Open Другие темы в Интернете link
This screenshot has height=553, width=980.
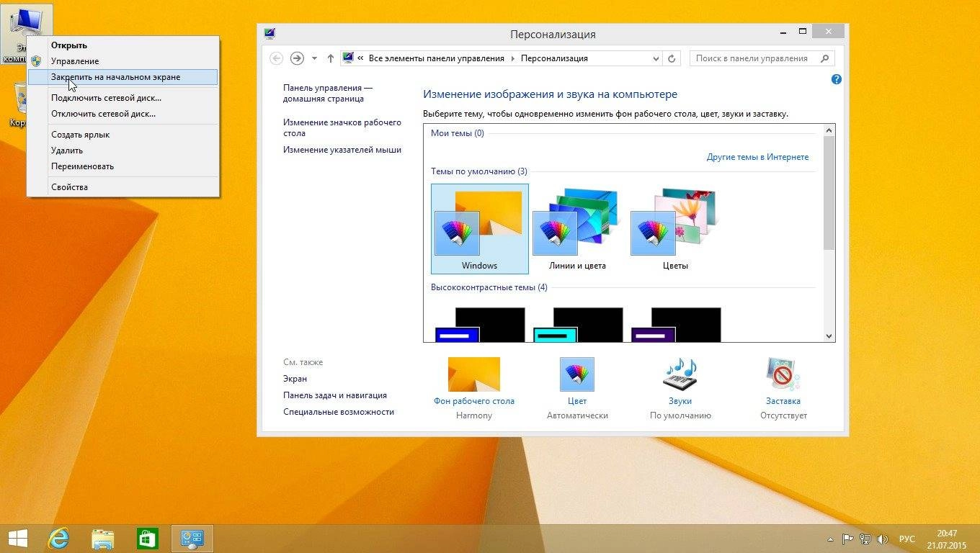tap(757, 157)
